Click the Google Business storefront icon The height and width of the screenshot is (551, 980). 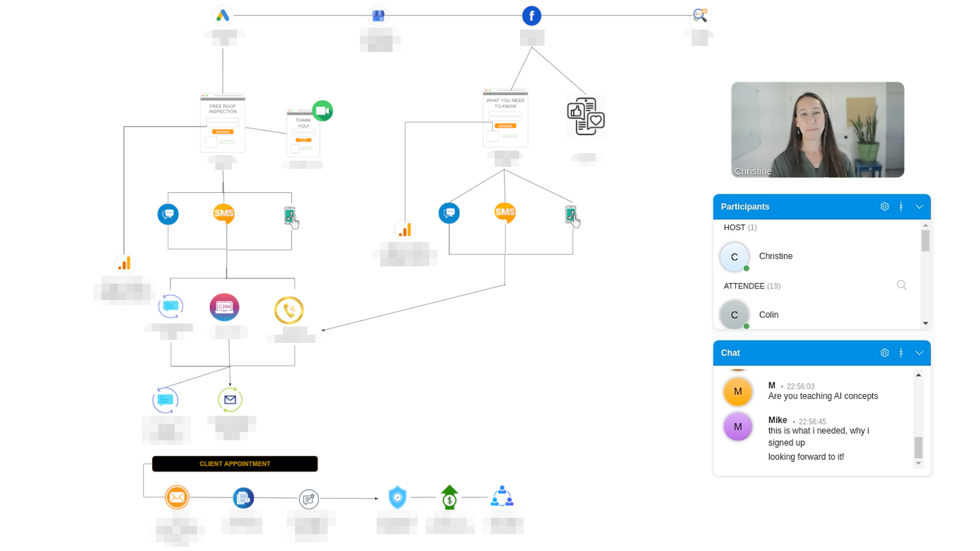point(378,16)
